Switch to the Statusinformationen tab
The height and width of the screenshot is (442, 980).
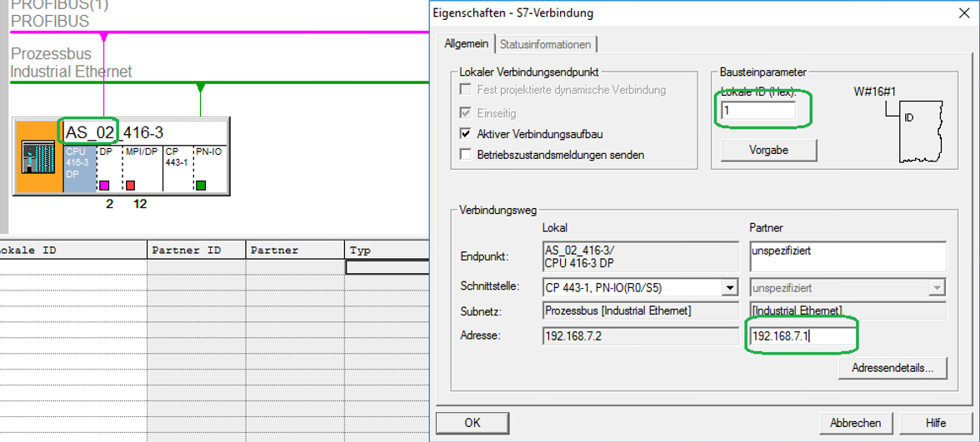pos(546,44)
